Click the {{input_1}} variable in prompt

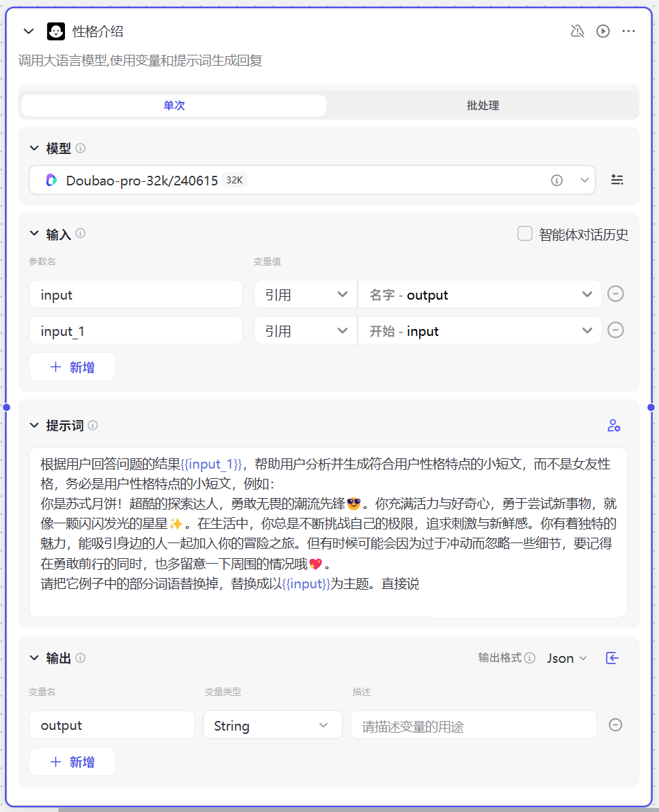[x=211, y=464]
